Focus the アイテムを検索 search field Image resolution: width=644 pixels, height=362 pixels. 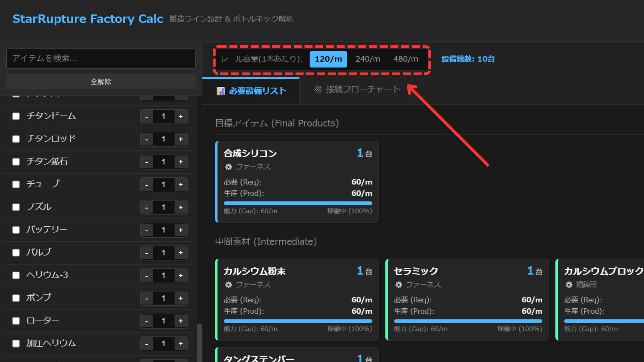pos(101,58)
